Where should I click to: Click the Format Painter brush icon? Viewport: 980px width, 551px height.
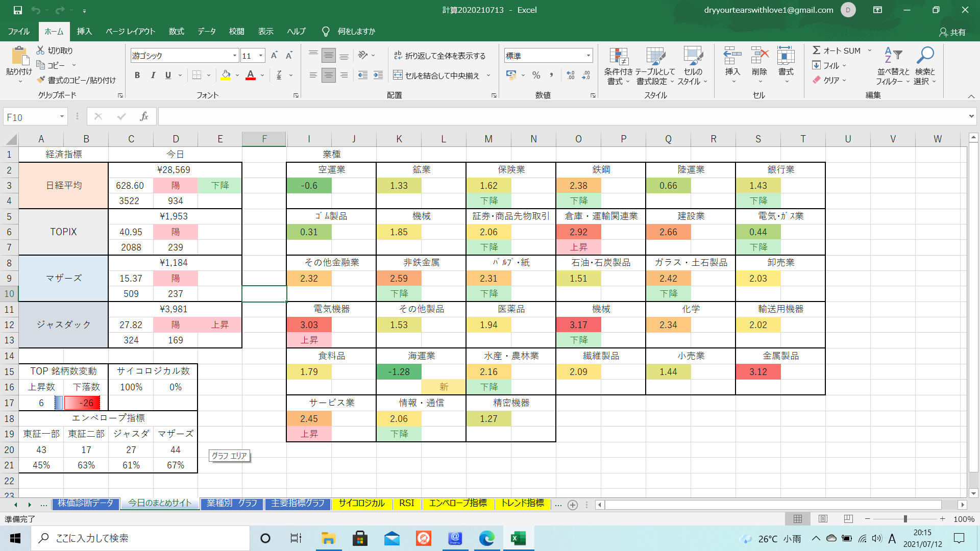pos(41,80)
